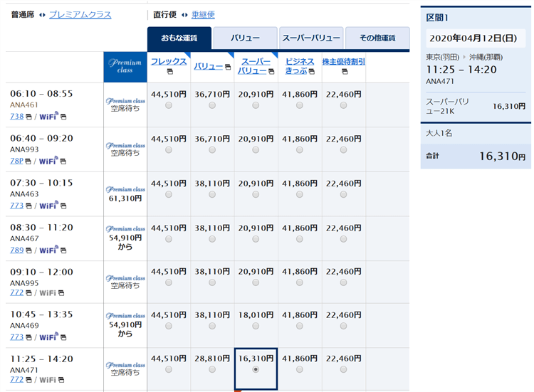The width and height of the screenshot is (534, 392).
Task: Click popup icon below 株主優待割引 header
Action: (x=343, y=72)
